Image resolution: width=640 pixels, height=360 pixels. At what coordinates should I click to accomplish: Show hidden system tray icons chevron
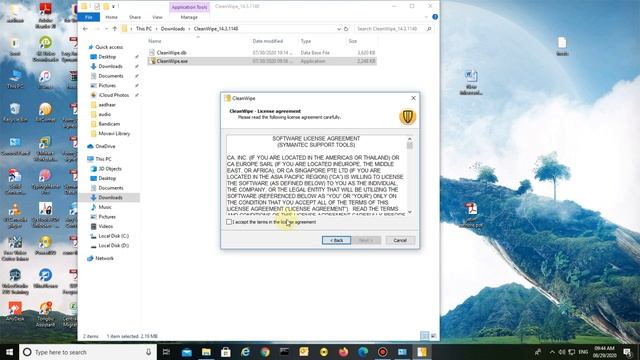pos(552,352)
